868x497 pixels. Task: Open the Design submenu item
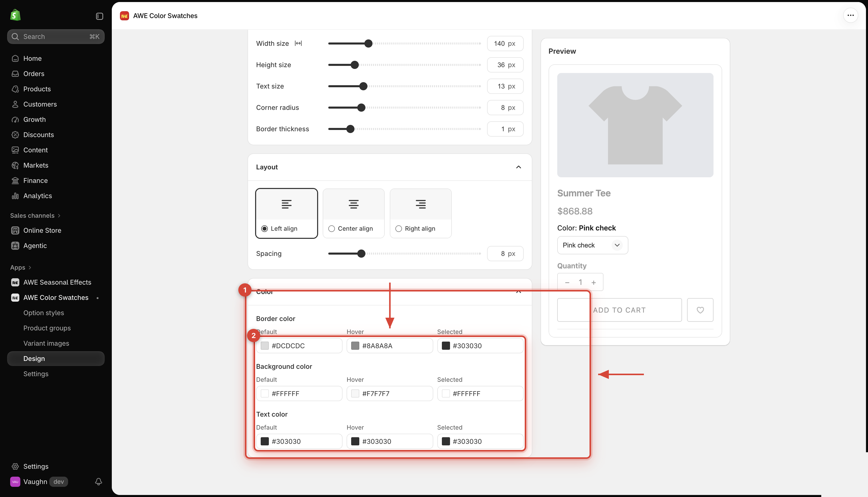(56, 359)
